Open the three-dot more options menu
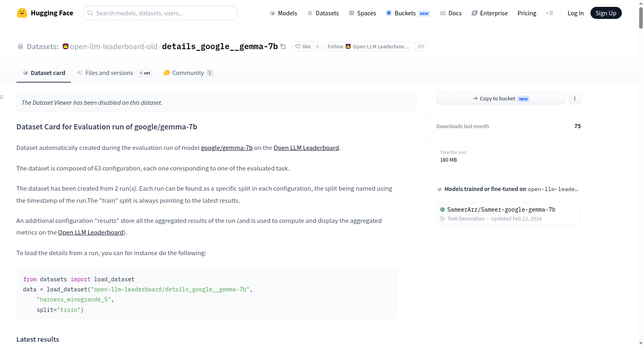 pyautogui.click(x=575, y=98)
